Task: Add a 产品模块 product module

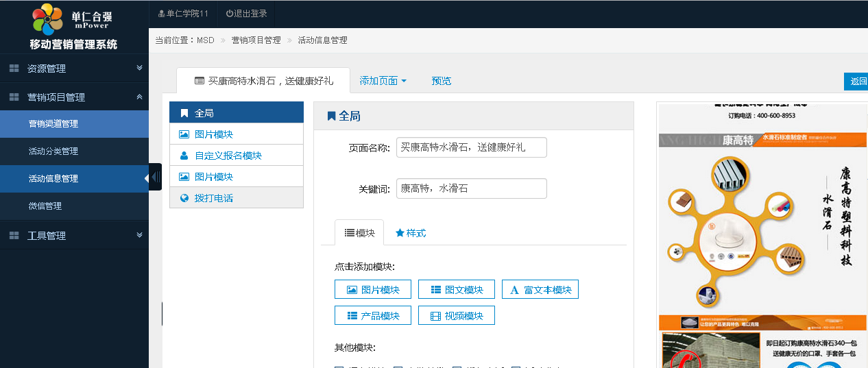Action: 372,316
